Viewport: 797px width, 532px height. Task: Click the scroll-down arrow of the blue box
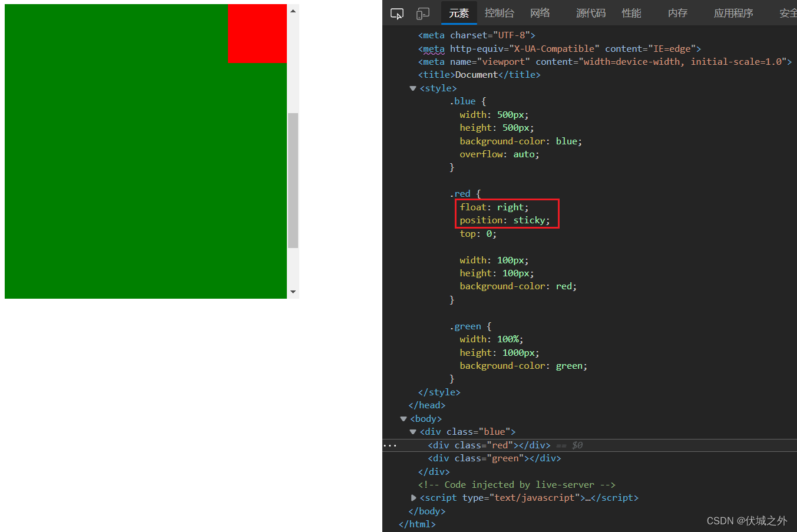pos(293,292)
